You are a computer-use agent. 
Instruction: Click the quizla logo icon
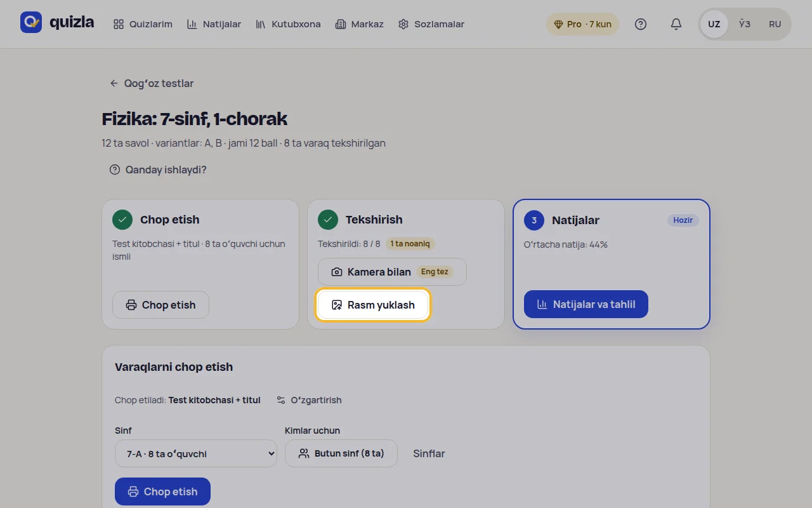[31, 22]
